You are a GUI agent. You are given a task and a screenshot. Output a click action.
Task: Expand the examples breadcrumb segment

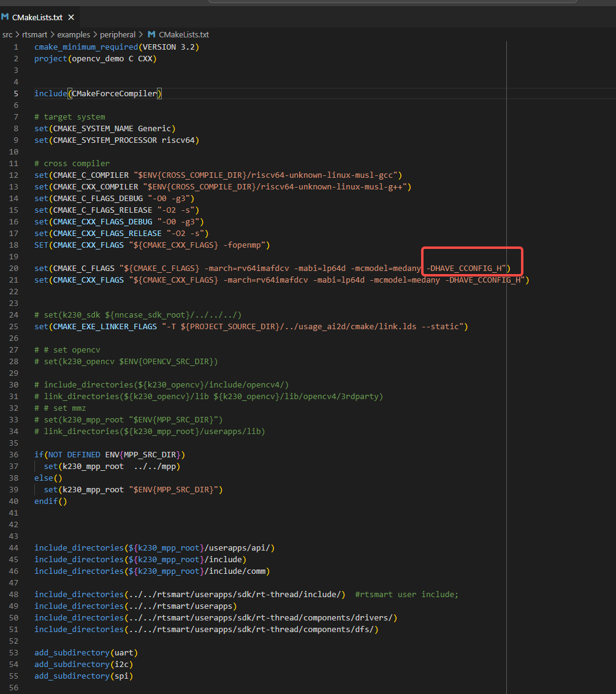click(x=74, y=35)
